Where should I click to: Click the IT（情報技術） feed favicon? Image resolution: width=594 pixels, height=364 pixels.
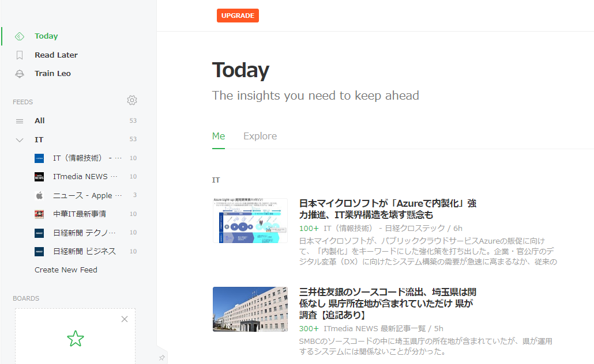click(39, 158)
